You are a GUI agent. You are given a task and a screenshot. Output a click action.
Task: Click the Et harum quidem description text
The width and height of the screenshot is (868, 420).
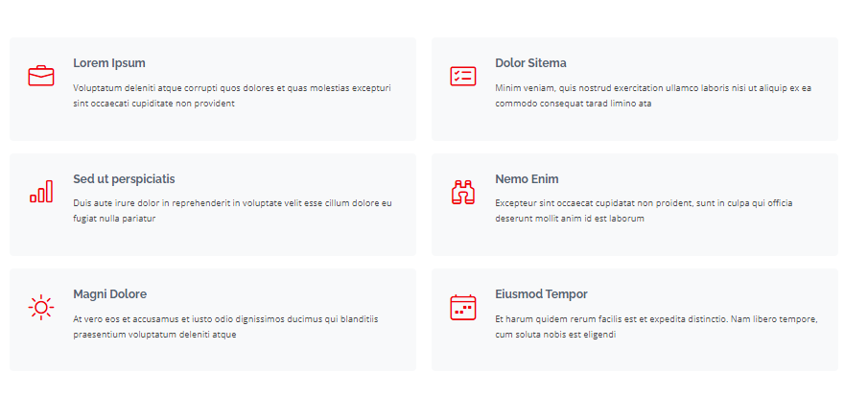[x=656, y=327]
